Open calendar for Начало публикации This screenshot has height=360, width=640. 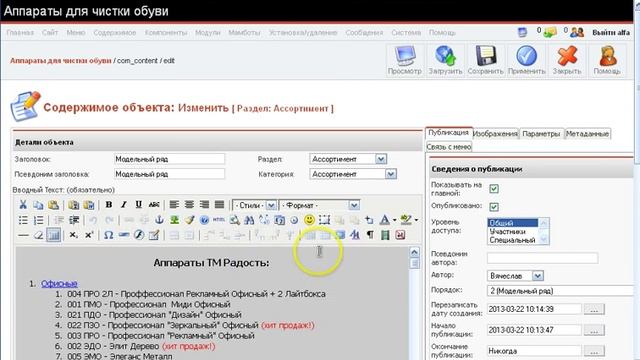(x=594, y=330)
